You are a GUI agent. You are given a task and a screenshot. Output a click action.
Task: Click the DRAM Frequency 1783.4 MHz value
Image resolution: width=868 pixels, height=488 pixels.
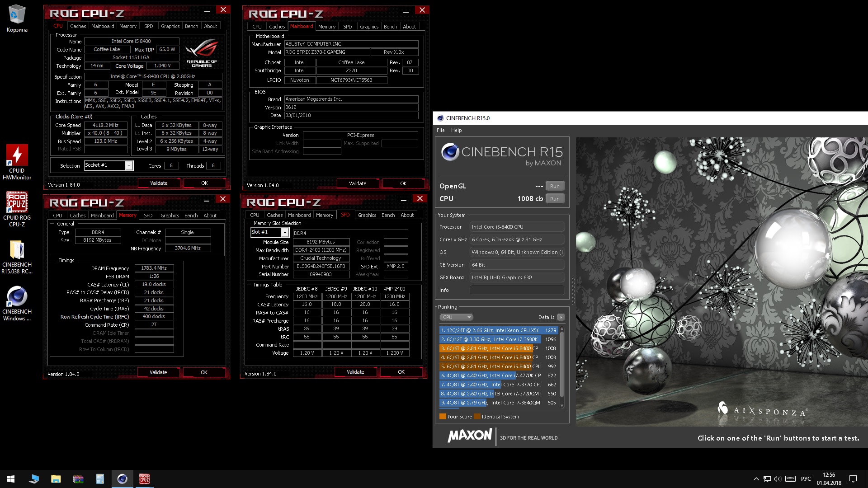[154, 268]
